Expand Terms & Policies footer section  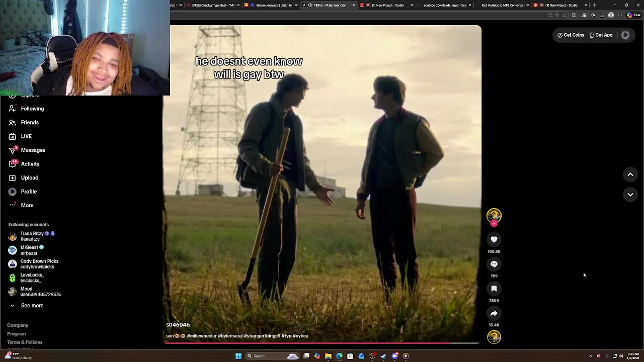click(x=25, y=342)
